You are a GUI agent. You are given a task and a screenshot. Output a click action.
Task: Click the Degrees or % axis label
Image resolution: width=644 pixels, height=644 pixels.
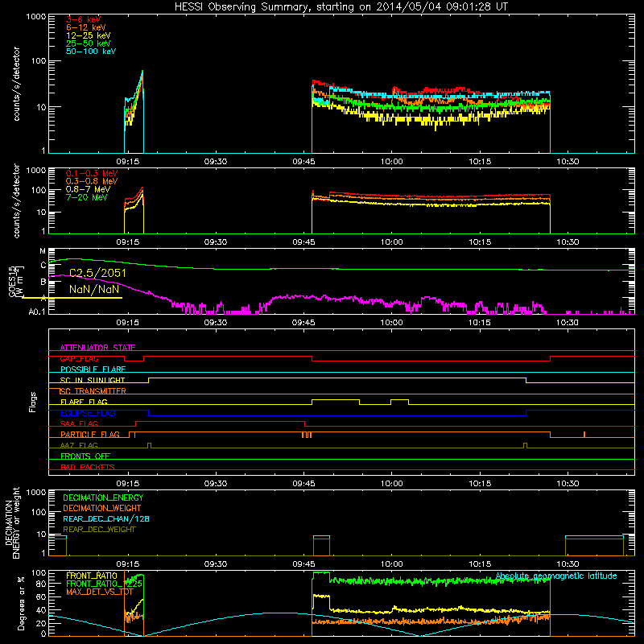tap(21, 604)
